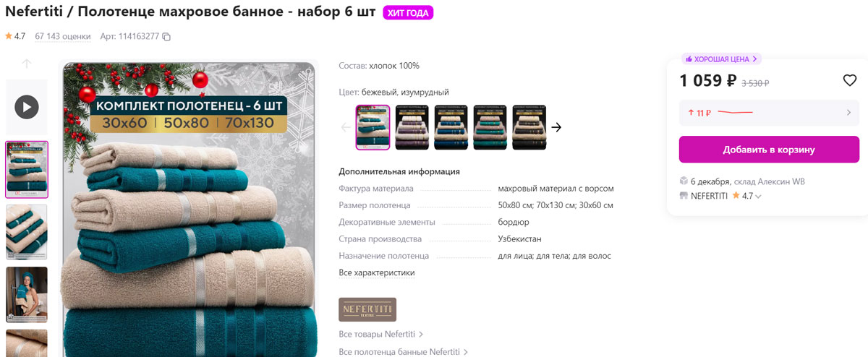Open the Nefertiti brand logo
868x357 pixels.
tap(367, 309)
